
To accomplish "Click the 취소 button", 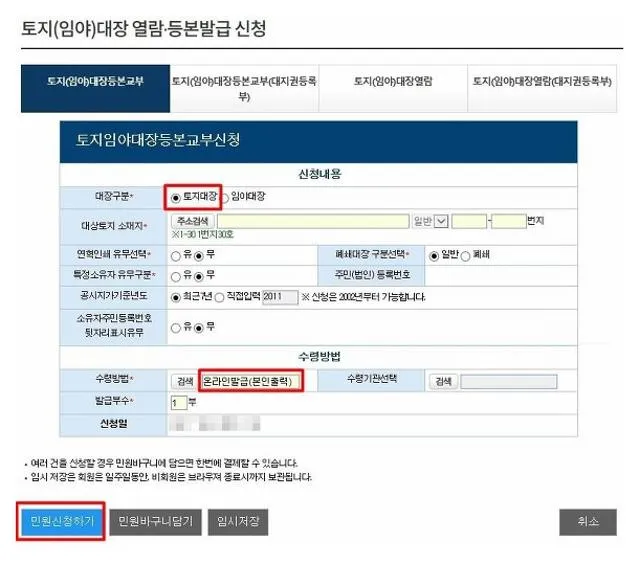I will pos(588,522).
